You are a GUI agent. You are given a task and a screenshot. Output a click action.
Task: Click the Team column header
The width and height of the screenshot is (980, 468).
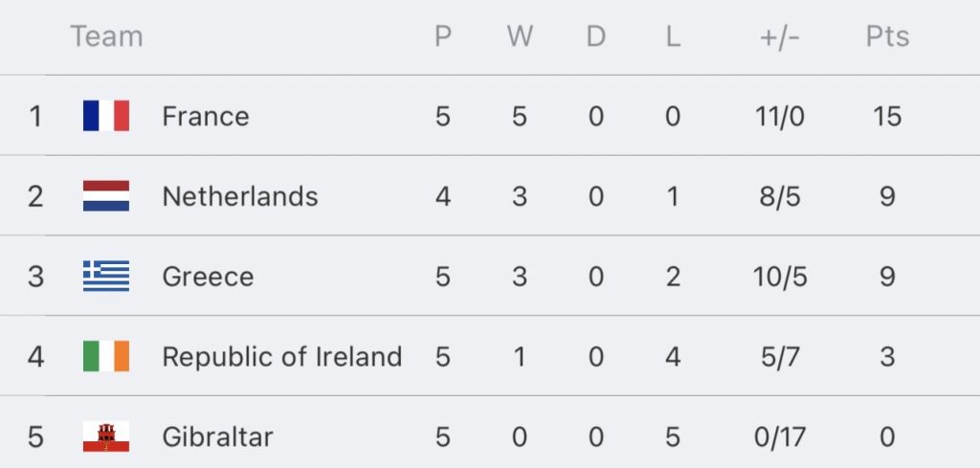[107, 36]
